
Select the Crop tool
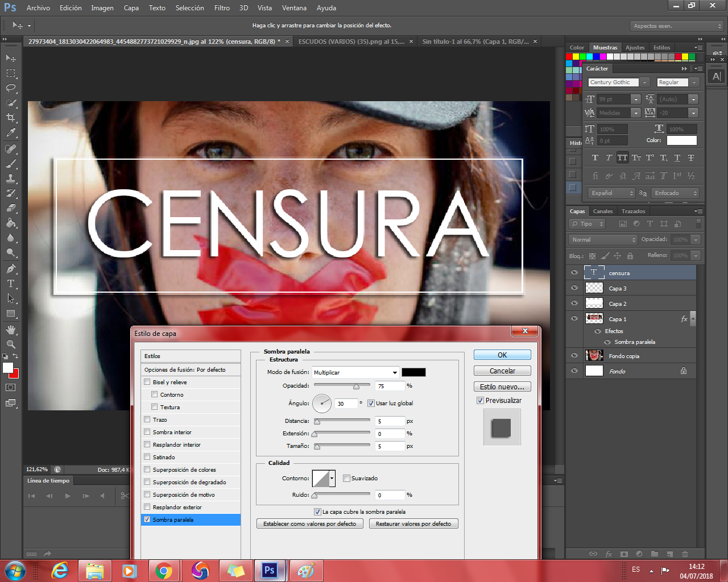click(11, 118)
